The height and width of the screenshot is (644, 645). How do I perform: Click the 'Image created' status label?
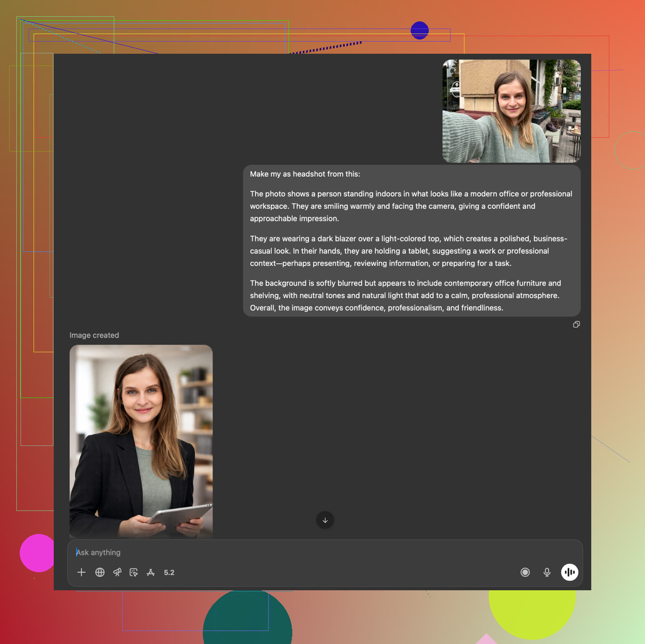[x=94, y=335]
